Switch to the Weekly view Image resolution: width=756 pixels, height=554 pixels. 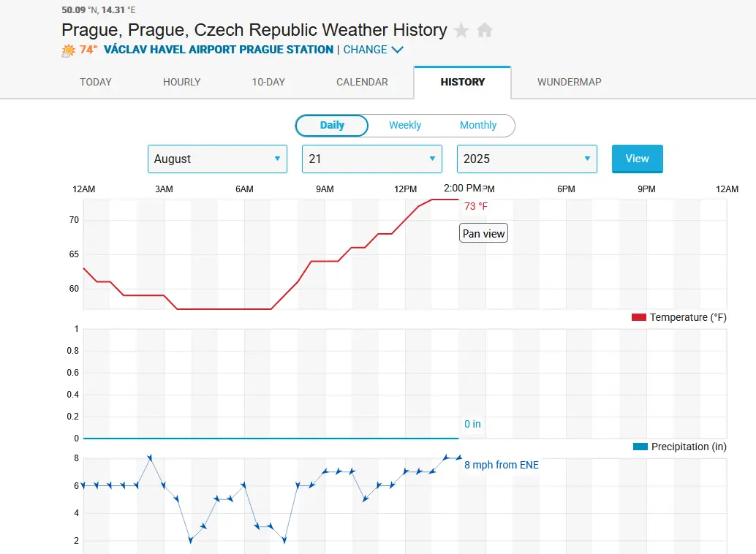404,125
